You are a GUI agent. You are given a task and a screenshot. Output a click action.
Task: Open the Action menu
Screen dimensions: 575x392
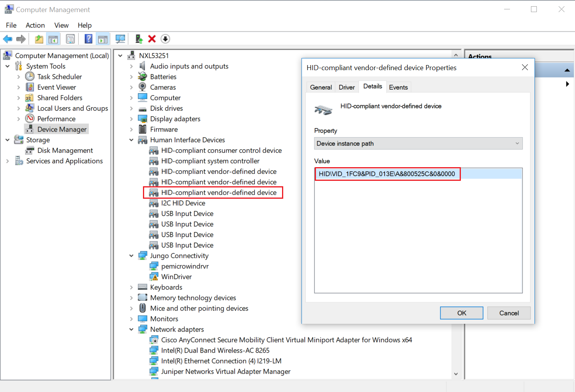[x=35, y=25]
